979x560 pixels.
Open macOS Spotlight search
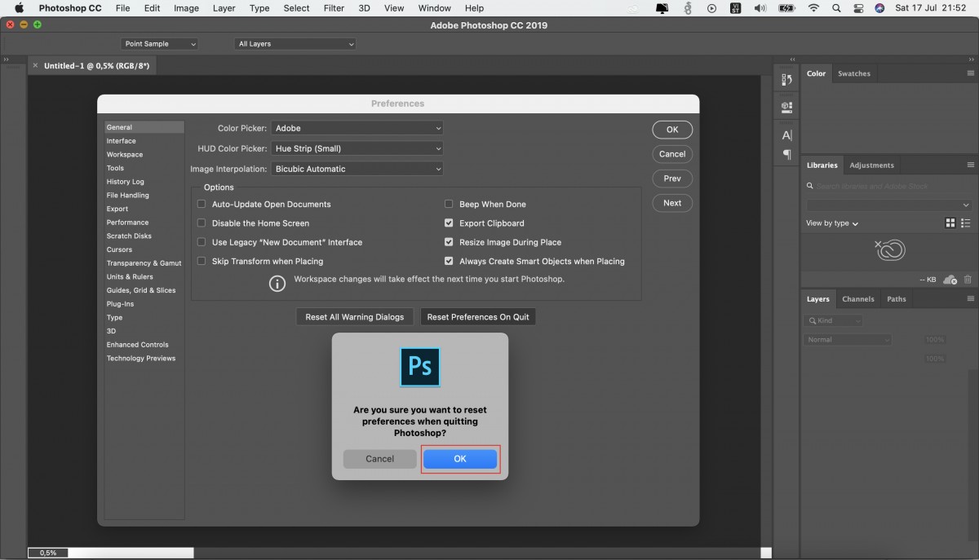836,8
